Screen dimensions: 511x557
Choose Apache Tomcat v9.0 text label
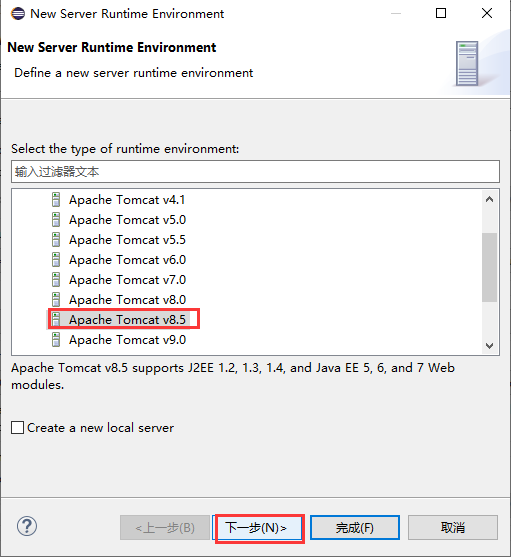click(x=127, y=340)
